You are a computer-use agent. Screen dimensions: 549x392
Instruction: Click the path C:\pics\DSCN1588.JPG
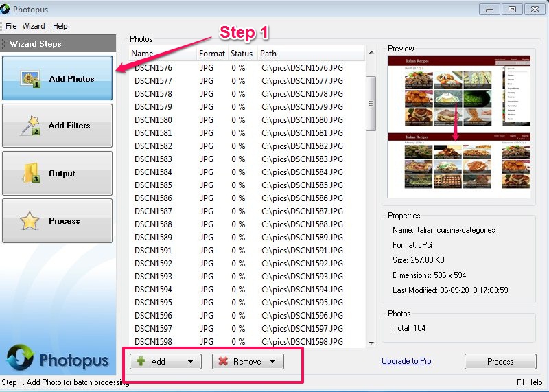302,224
